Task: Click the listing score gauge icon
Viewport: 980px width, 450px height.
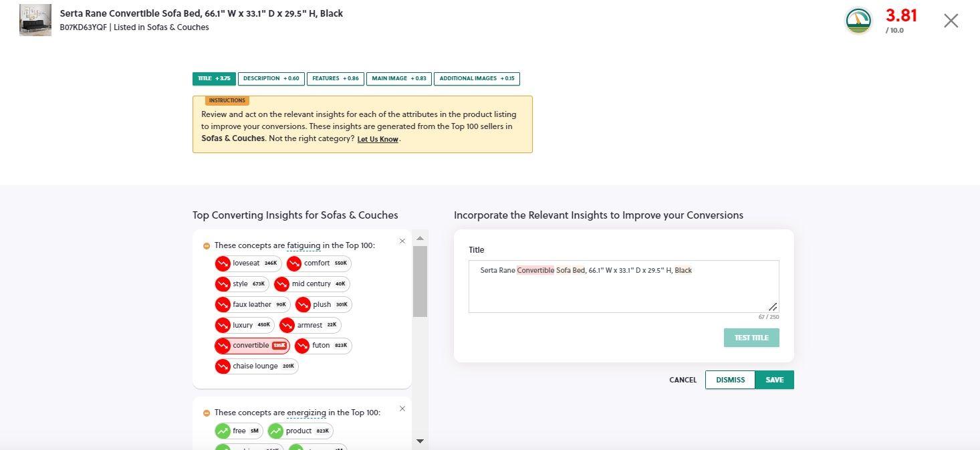Action: point(858,21)
